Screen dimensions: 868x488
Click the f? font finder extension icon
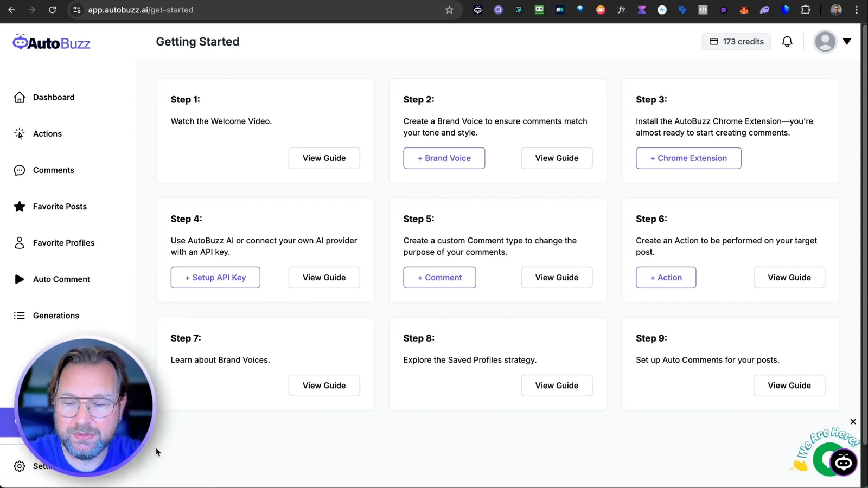pos(621,10)
